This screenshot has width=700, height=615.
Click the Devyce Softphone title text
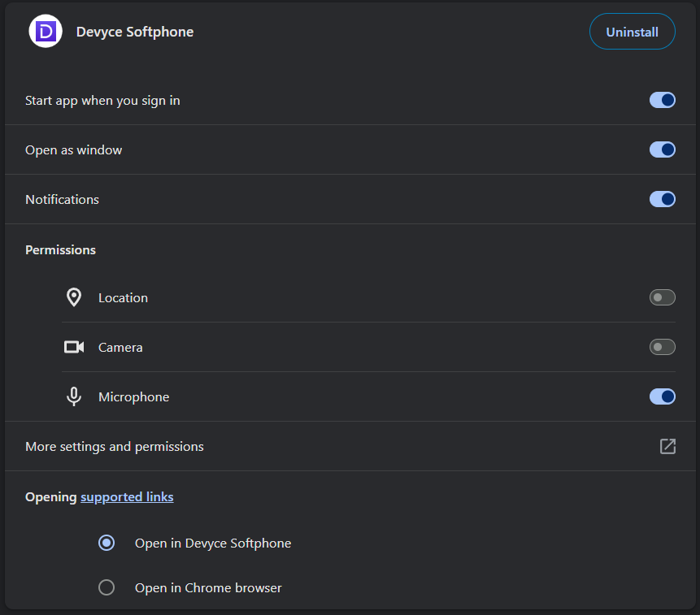click(x=135, y=32)
